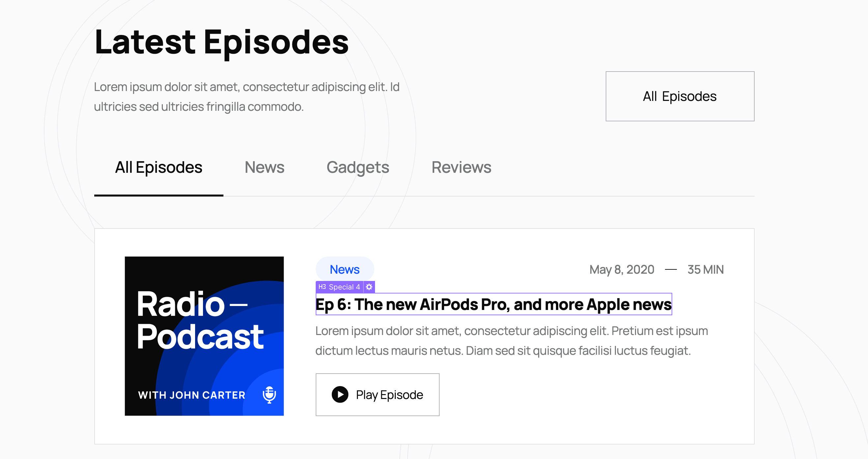Open settings gear on H3 element label
This screenshot has height=459, width=868.
click(x=369, y=287)
